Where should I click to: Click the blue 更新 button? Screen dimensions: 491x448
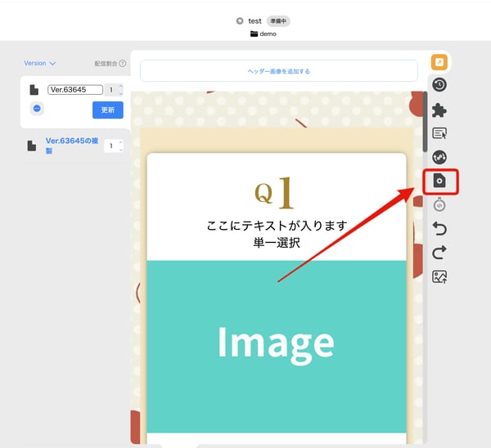pyautogui.click(x=107, y=110)
